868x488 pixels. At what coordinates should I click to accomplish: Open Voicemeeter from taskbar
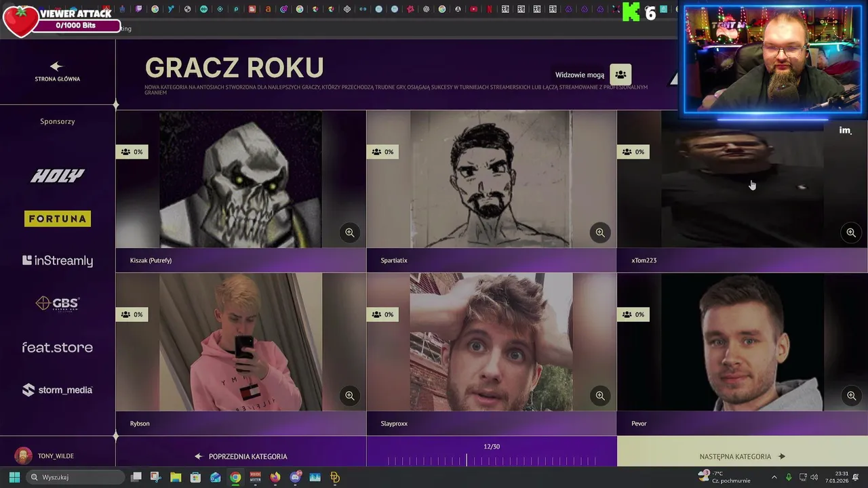(x=255, y=477)
